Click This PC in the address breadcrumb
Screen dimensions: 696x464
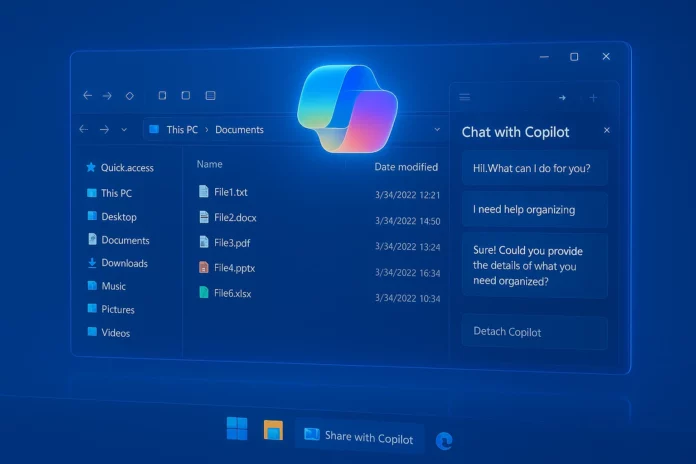click(x=182, y=130)
